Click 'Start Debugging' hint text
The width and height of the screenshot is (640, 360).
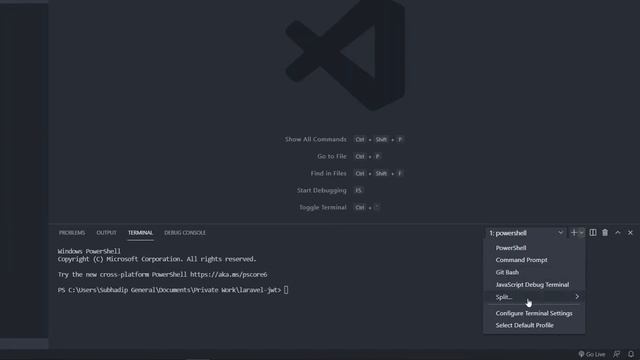(322, 190)
